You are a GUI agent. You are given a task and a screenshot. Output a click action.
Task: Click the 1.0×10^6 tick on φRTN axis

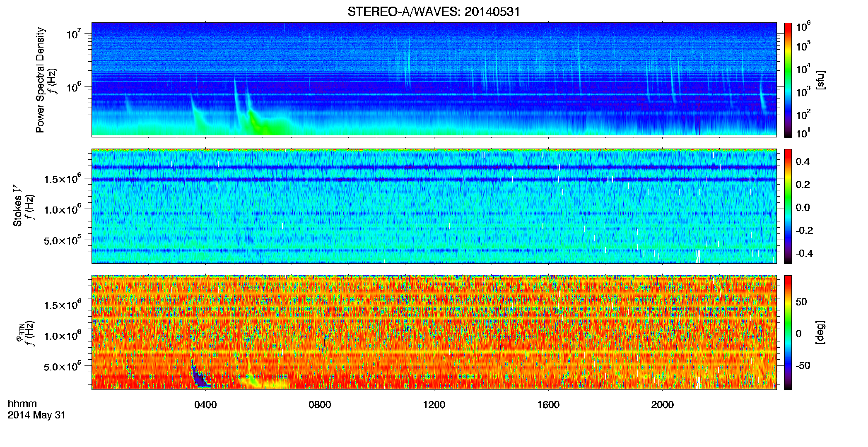coord(63,336)
